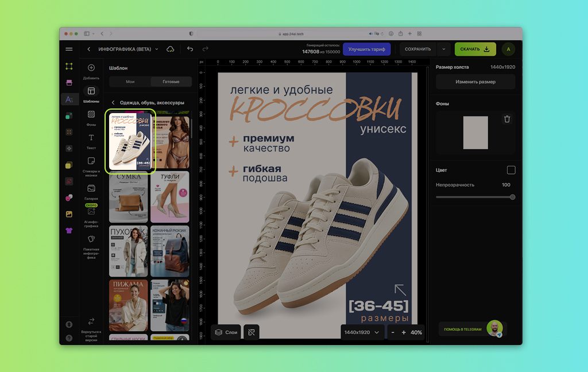588x372 pixels.
Task: Open the 1440x1920 canvas size dropdown
Action: pyautogui.click(x=362, y=332)
